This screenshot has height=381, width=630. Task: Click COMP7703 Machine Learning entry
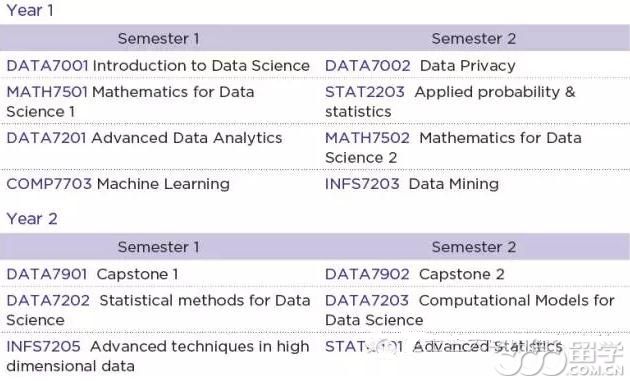coord(118,184)
